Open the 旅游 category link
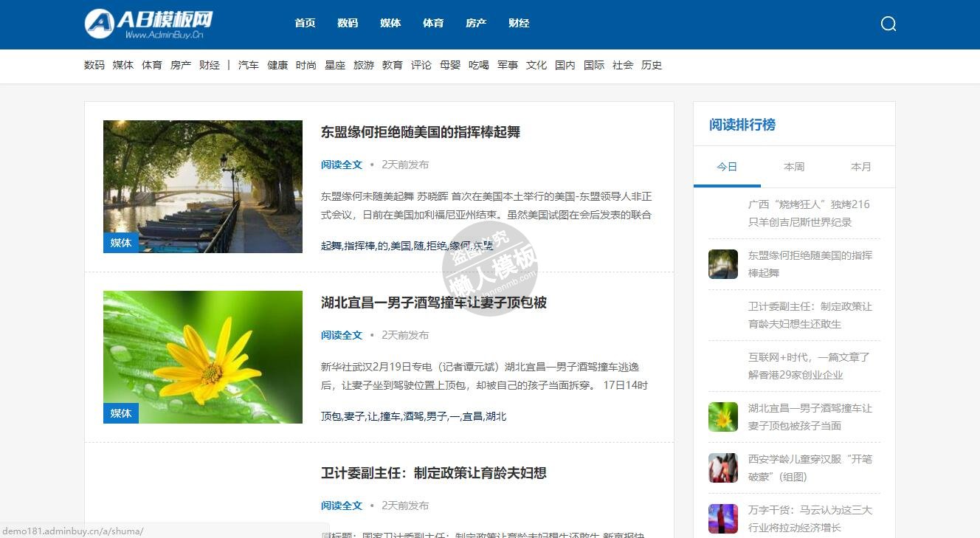This screenshot has height=538, width=980. pos(364,65)
